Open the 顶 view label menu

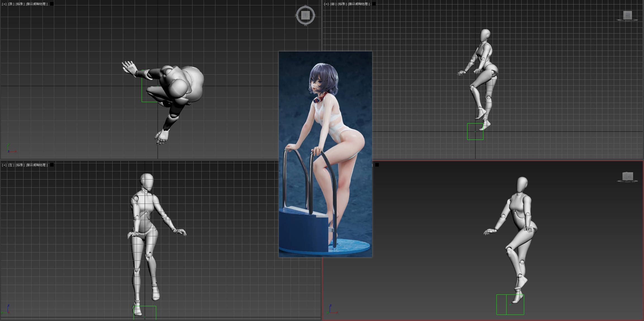tap(11, 4)
